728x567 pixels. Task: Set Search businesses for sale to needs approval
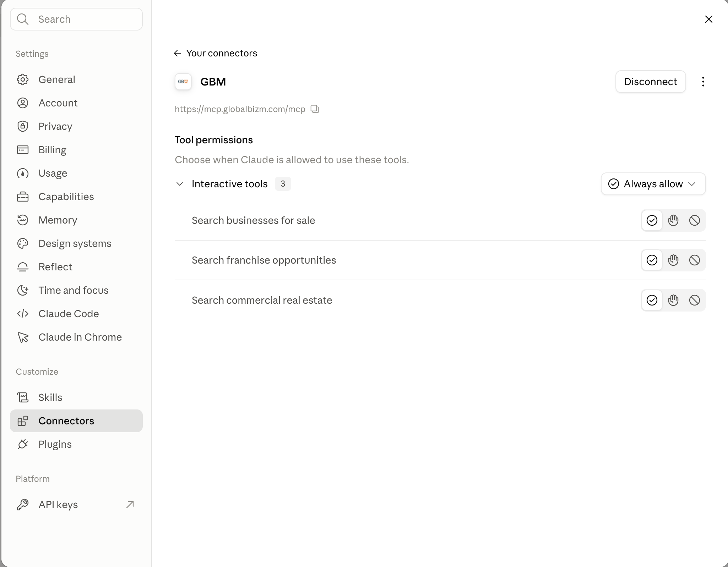click(673, 220)
